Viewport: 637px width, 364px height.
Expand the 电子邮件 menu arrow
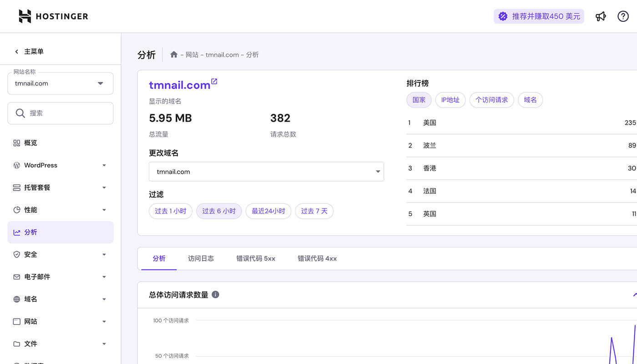coord(104,277)
